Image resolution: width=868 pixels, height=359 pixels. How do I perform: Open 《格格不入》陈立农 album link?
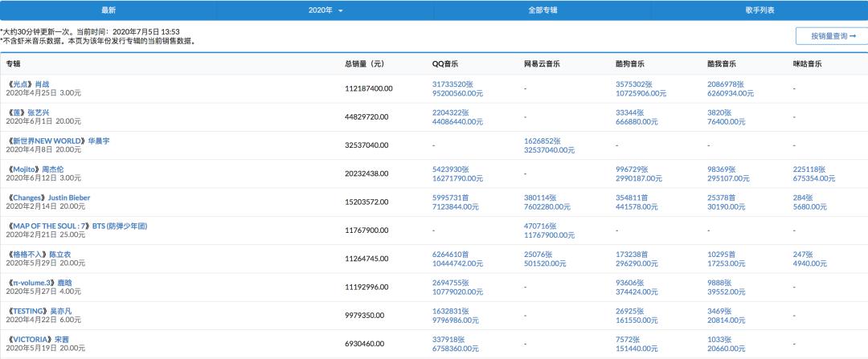point(39,255)
